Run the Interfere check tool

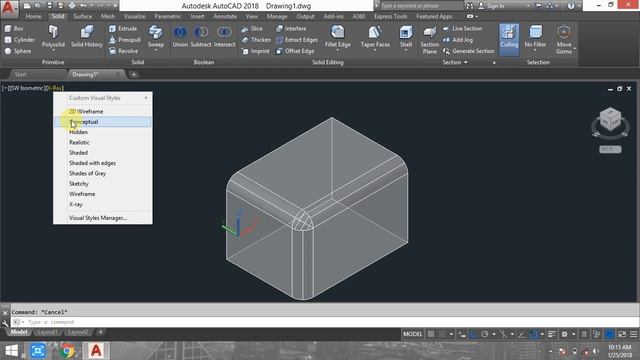coord(291,29)
